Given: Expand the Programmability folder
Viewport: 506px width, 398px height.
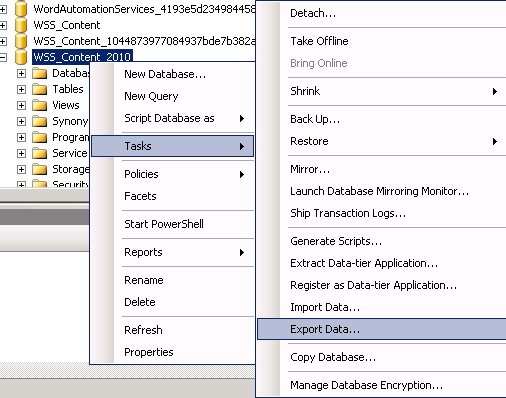Looking at the screenshot, I should click(x=21, y=137).
